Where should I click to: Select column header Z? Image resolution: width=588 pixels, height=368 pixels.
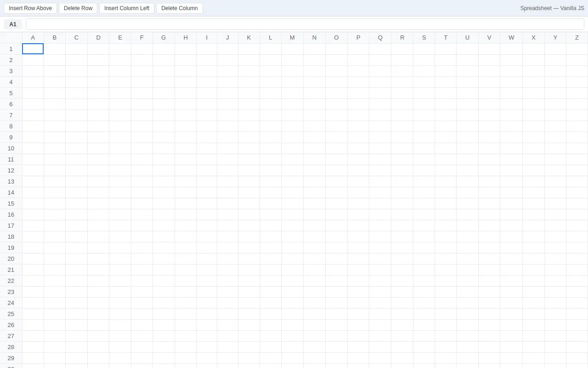click(x=577, y=38)
